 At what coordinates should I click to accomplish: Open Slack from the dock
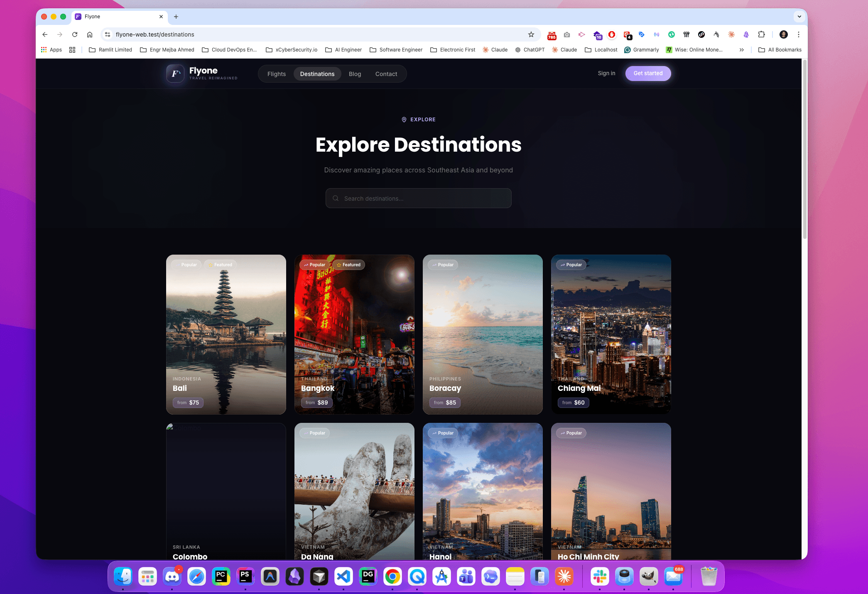pyautogui.click(x=600, y=577)
